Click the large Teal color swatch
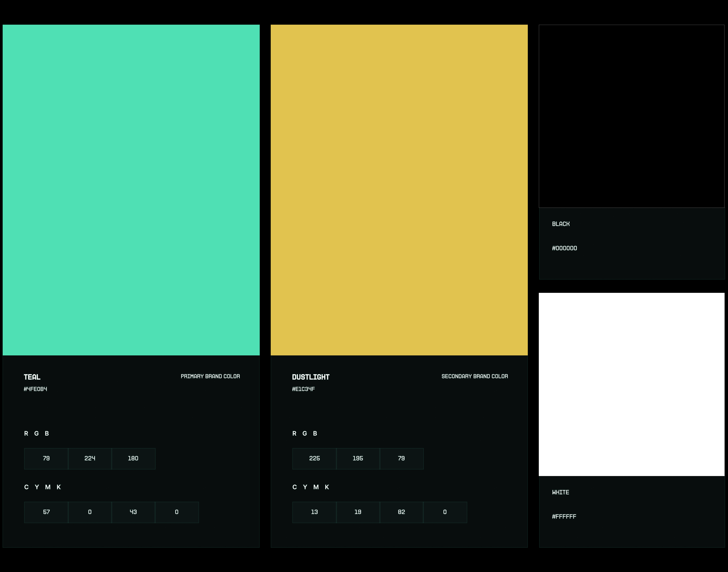Image resolution: width=728 pixels, height=572 pixels. [131, 189]
